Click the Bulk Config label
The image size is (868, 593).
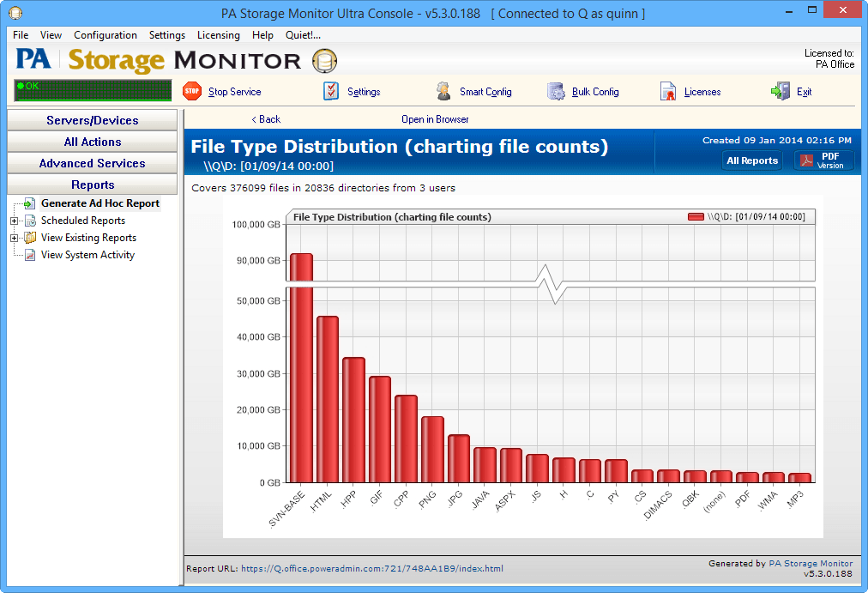tap(595, 92)
